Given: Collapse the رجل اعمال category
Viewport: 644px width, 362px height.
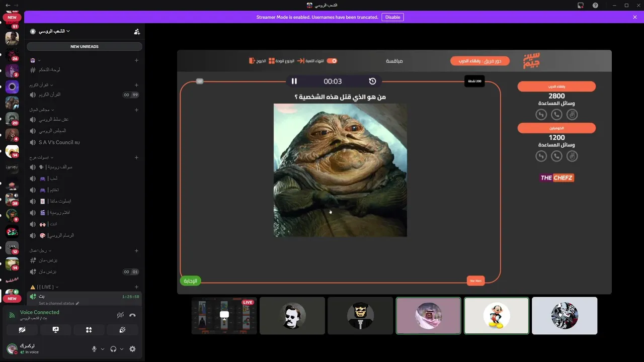Looking at the screenshot, I should [x=41, y=250].
